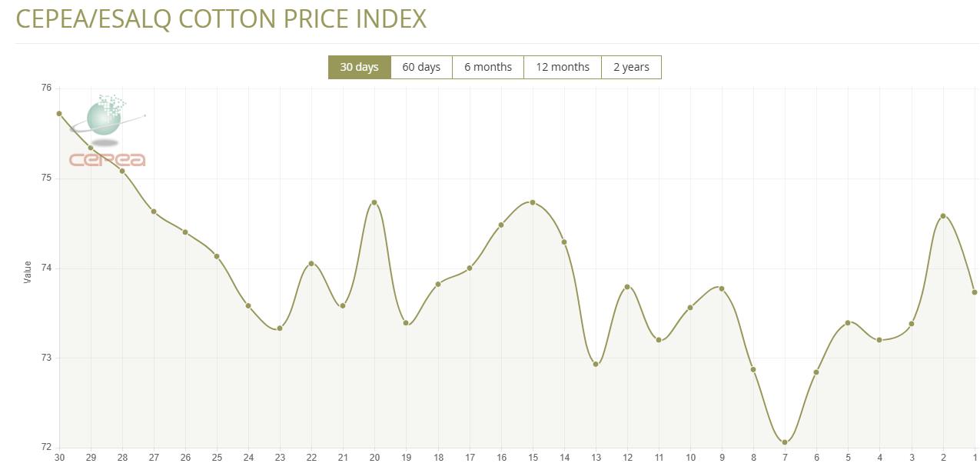Click the day 9 data point
980x470 pixels.
click(x=722, y=288)
